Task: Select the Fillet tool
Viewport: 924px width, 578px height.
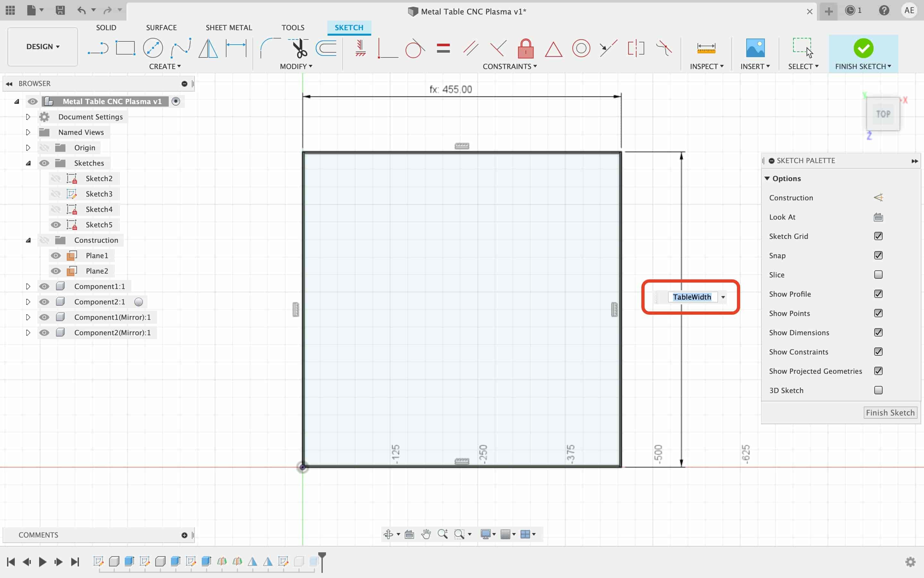Action: 270,48
